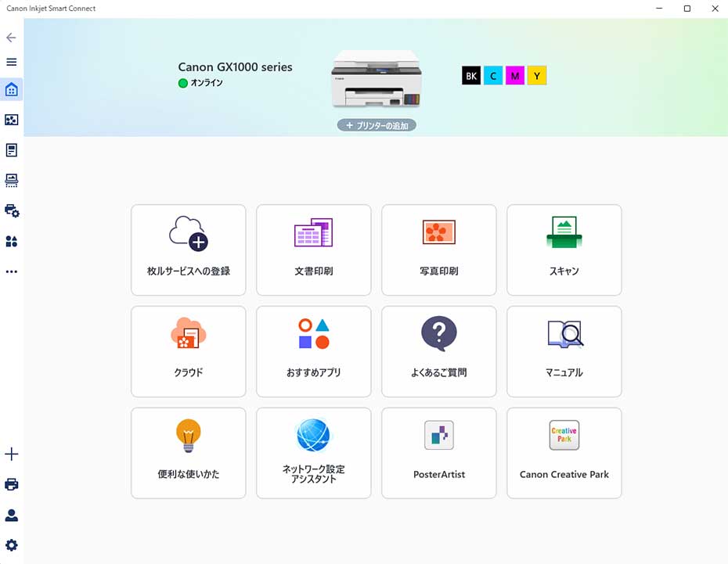Viewport: 728px width, 564px height.
Task: Click the plus icon in sidebar
Action: pos(11,454)
